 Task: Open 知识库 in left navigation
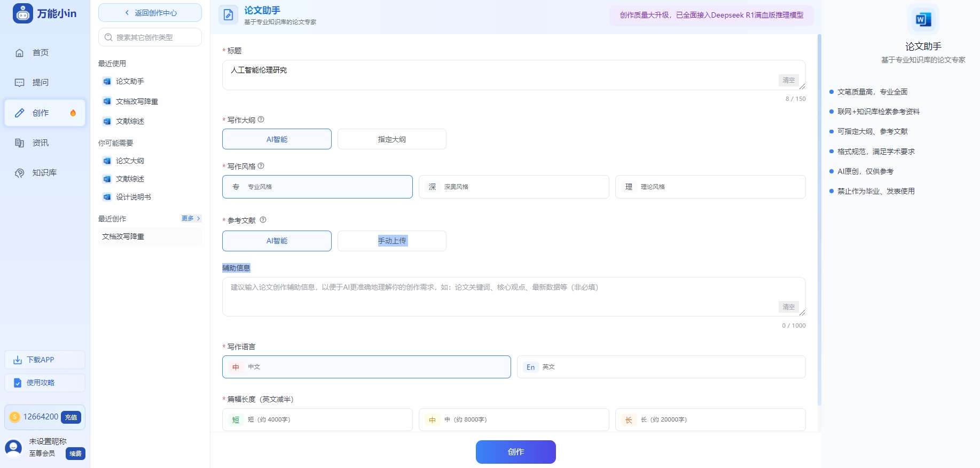[x=44, y=173]
